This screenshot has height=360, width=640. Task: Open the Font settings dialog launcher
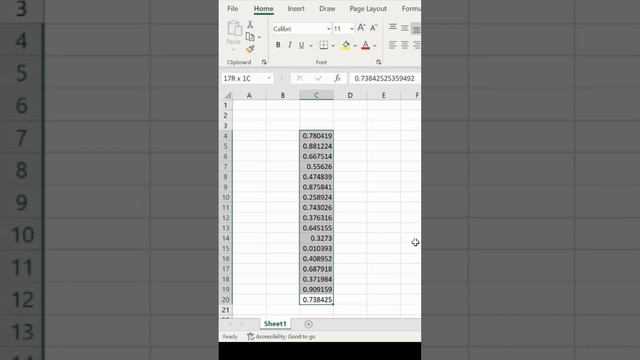378,62
